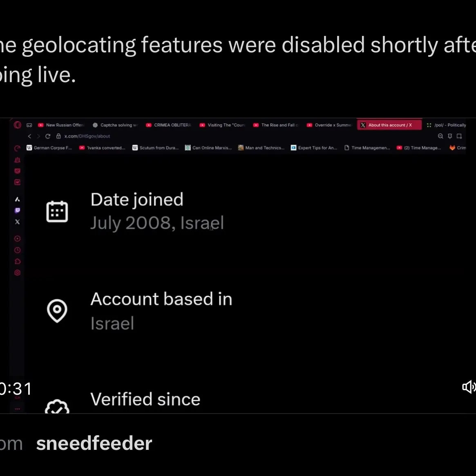The height and width of the screenshot is (476, 476).
Task: Open the History clock icon in sidebar
Action: pyautogui.click(x=17, y=250)
